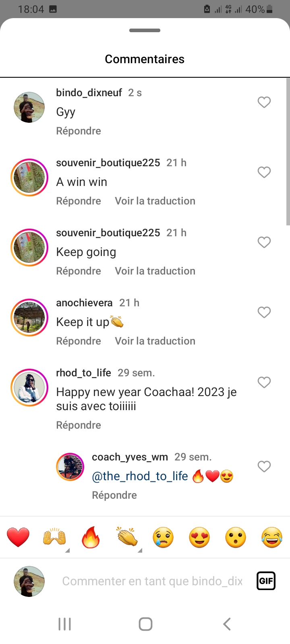
Task: Like the "A win win" comment
Action: (264, 172)
